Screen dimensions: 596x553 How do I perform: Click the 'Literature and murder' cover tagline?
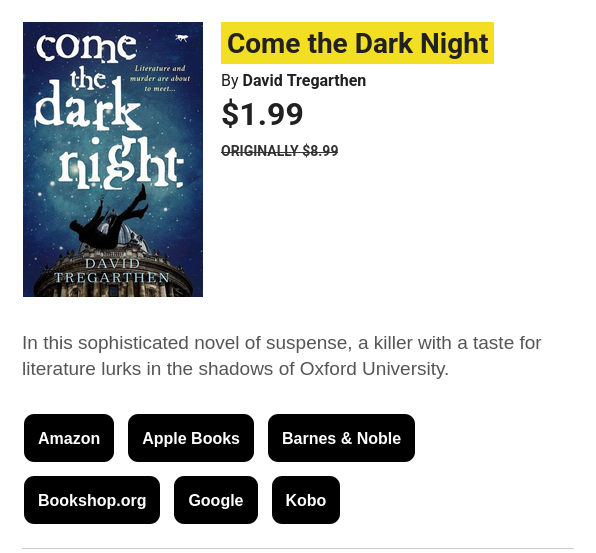click(x=160, y=78)
